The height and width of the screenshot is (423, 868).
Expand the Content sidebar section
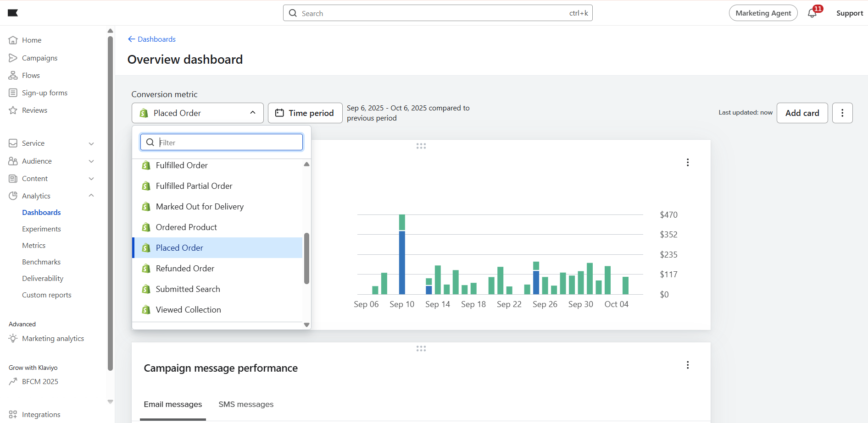click(x=91, y=179)
